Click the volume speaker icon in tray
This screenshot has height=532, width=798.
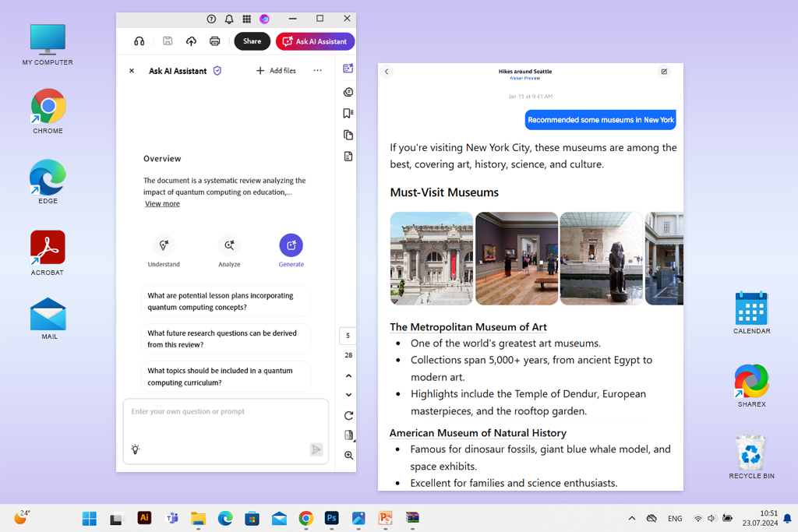pyautogui.click(x=711, y=518)
